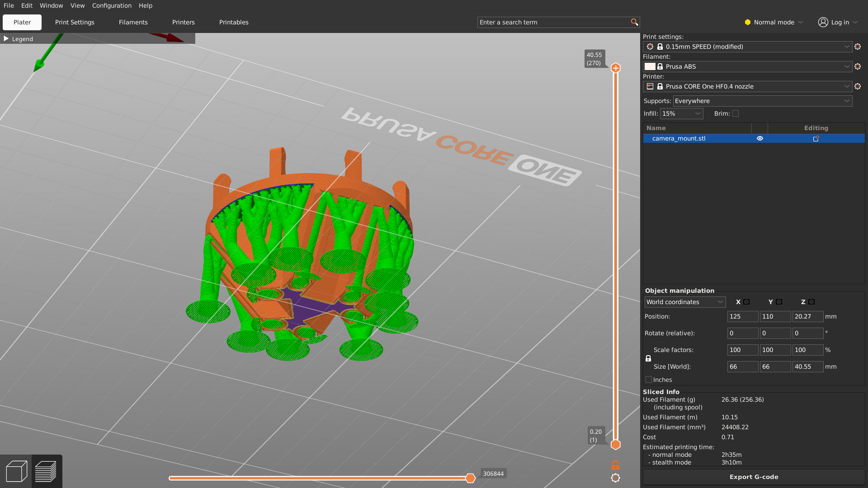Click the layer slider settings cog
This screenshot has width=868, height=488.
pyautogui.click(x=615, y=478)
